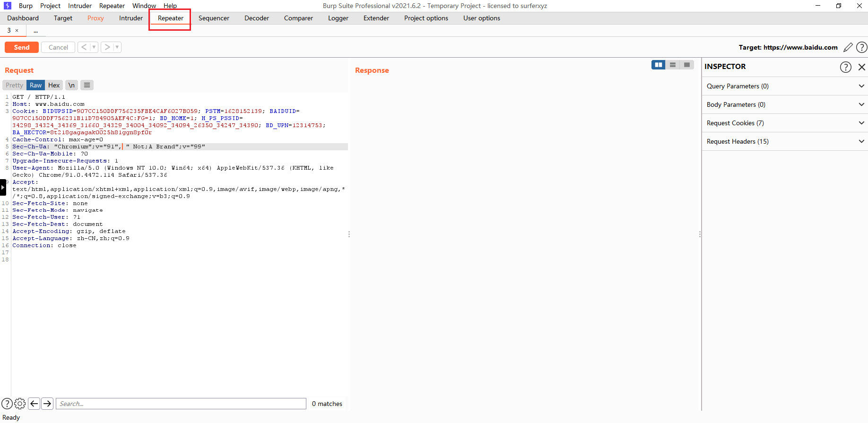Image resolution: width=868 pixels, height=423 pixels.
Task: Select top-bottom layout view
Action: pyautogui.click(x=673, y=65)
